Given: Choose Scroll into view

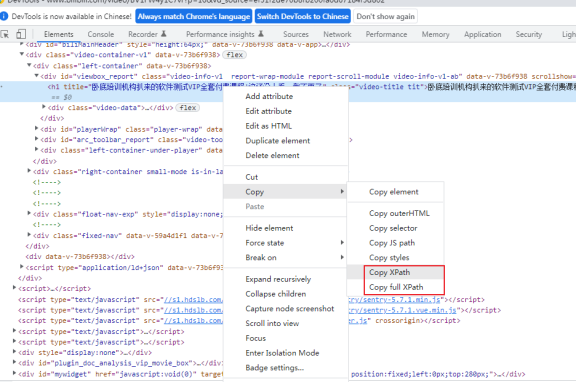Looking at the screenshot, I should 285,323.
